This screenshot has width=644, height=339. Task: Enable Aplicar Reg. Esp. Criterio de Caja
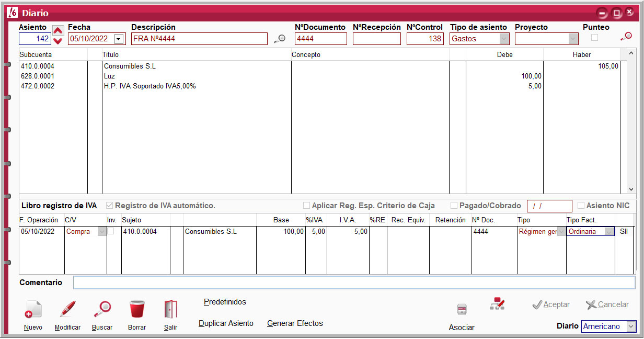[x=306, y=206]
